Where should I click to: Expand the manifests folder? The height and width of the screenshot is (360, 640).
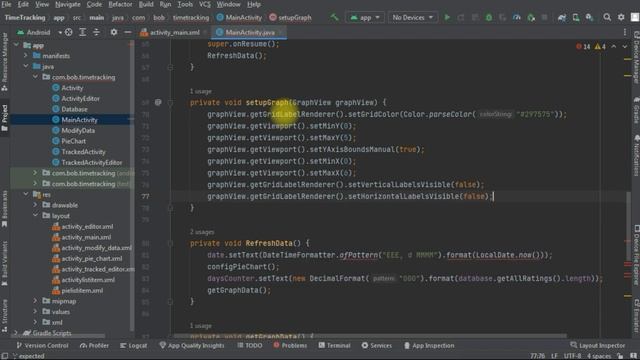click(x=26, y=56)
